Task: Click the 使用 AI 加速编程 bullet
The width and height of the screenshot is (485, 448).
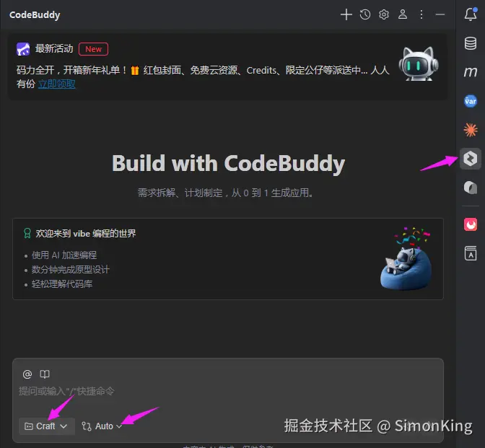Action: click(x=64, y=255)
